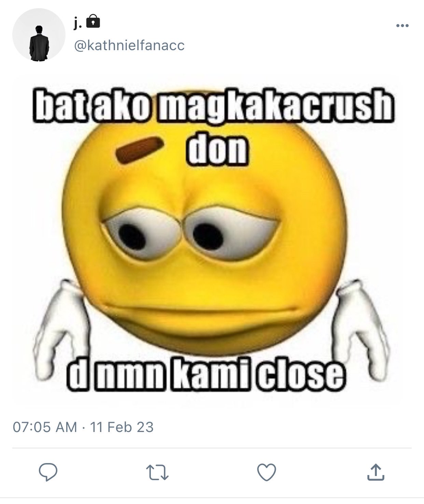Like the tweet with the heart icon
This screenshot has height=504, width=424.
pos(266,473)
